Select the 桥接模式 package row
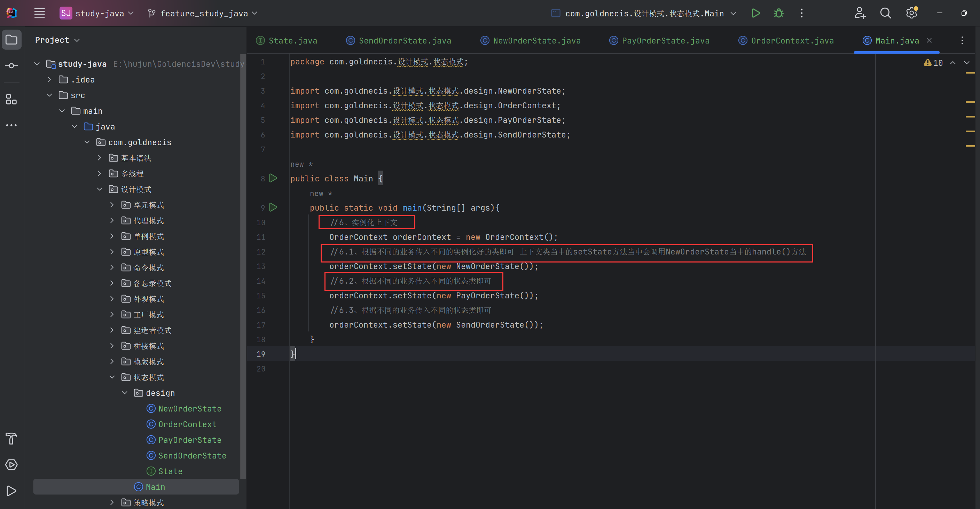This screenshot has width=980, height=509. [x=136, y=346]
